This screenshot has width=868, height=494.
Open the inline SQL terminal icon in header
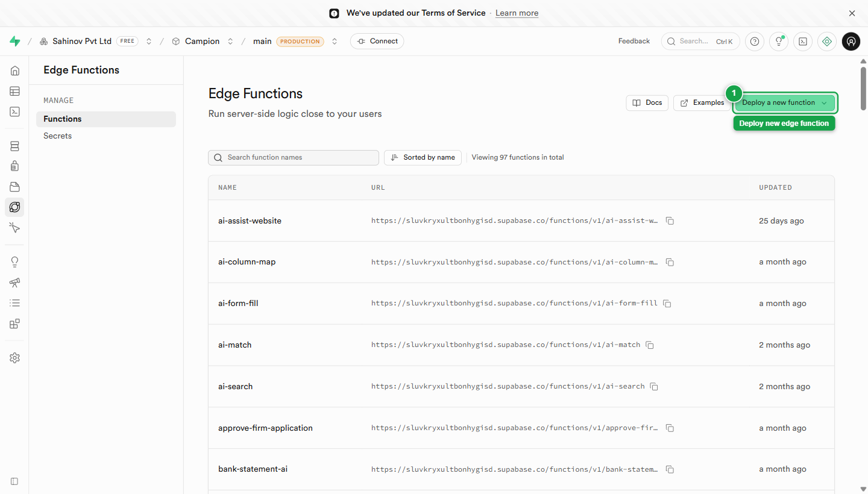click(x=803, y=42)
